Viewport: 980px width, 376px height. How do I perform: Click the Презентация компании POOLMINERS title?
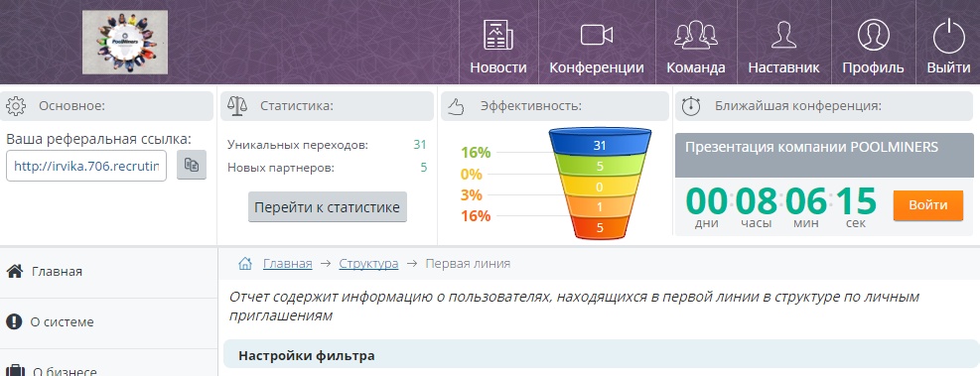(811, 148)
